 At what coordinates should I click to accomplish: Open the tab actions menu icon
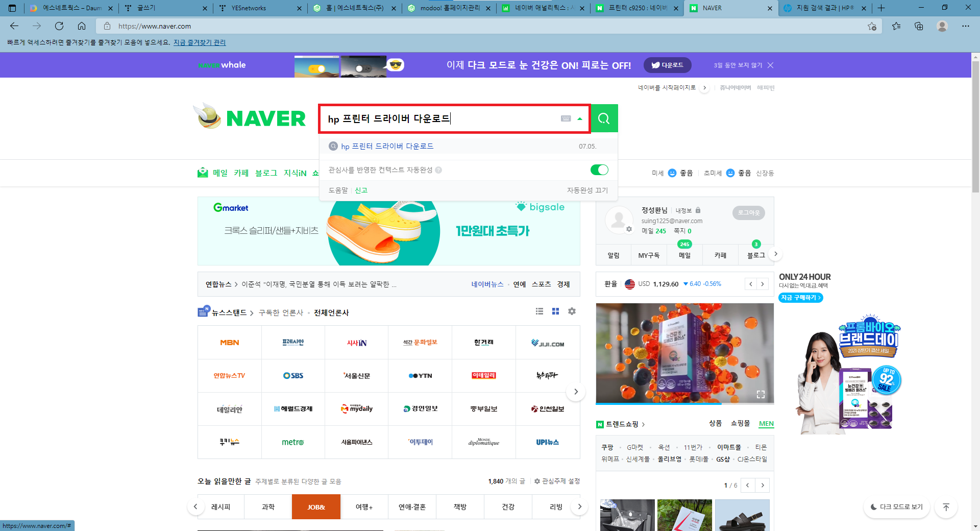(x=12, y=8)
